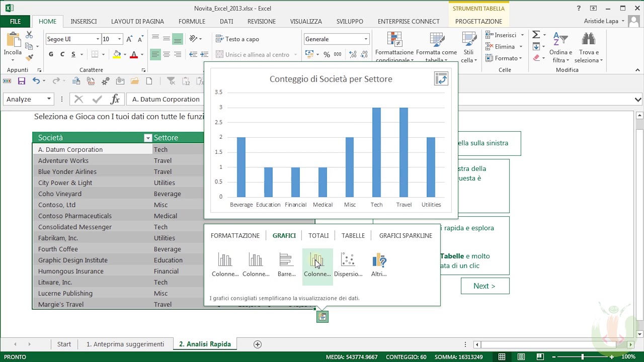Apply thousands separator style

338,54
